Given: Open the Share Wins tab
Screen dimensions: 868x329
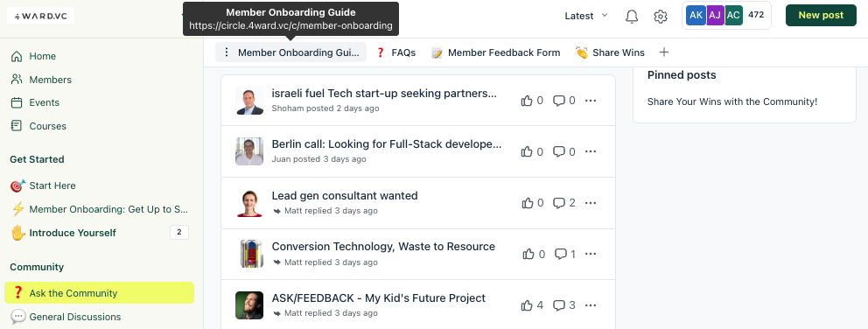Looking at the screenshot, I should coord(610,52).
